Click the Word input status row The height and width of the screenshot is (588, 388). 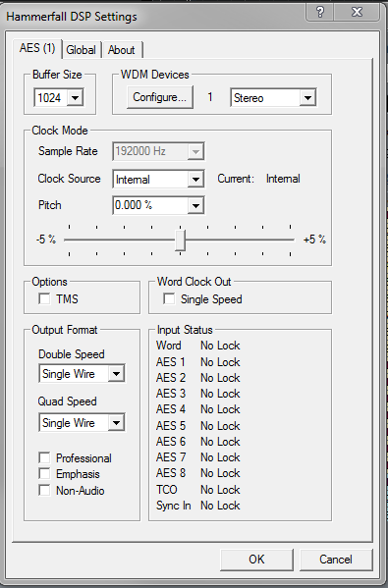pos(198,346)
